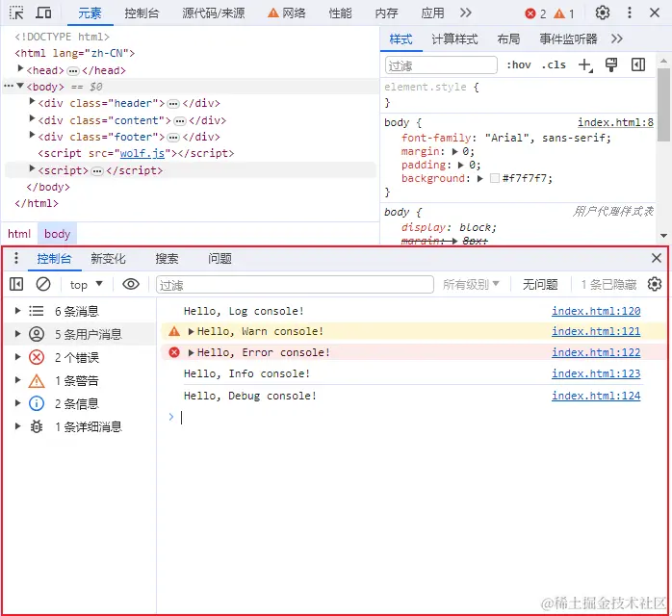Expand div class content node arrow
The width and height of the screenshot is (672, 616).
point(32,118)
